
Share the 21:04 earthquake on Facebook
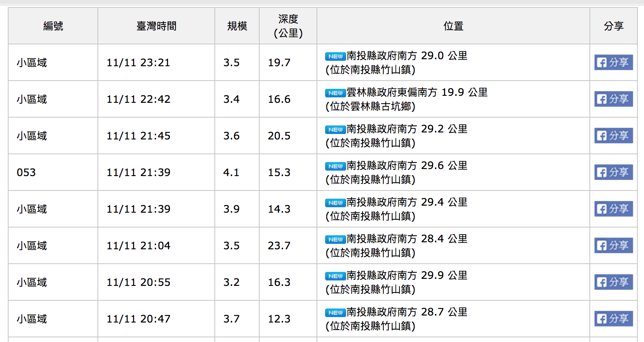click(614, 245)
